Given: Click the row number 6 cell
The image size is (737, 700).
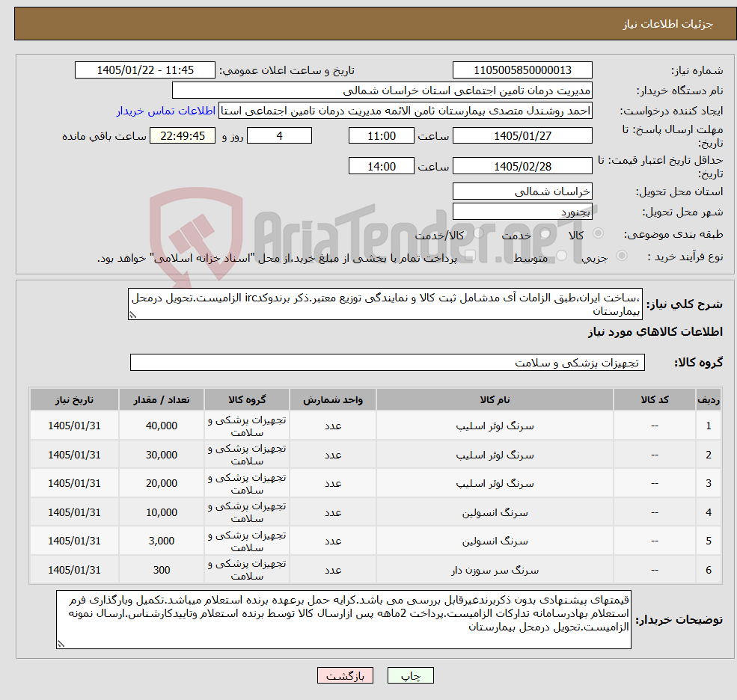Looking at the screenshot, I should 709,570.
